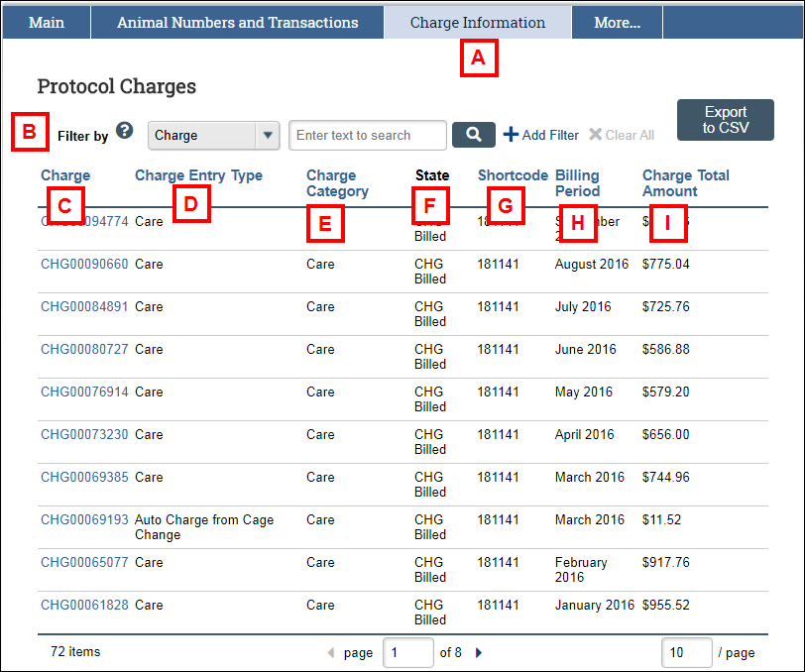
Task: Open charge CHG00065077
Action: click(x=84, y=563)
